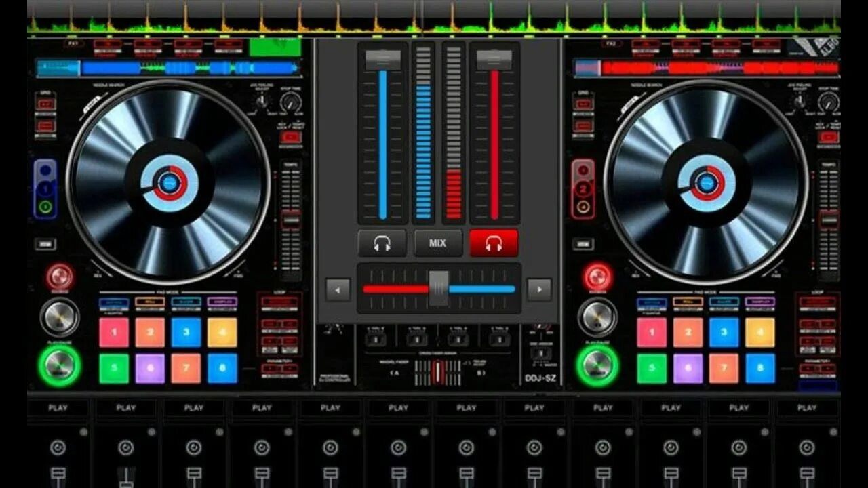The width and height of the screenshot is (868, 488).
Task: Switch to deck 3 with green circle
Action: tap(45, 207)
